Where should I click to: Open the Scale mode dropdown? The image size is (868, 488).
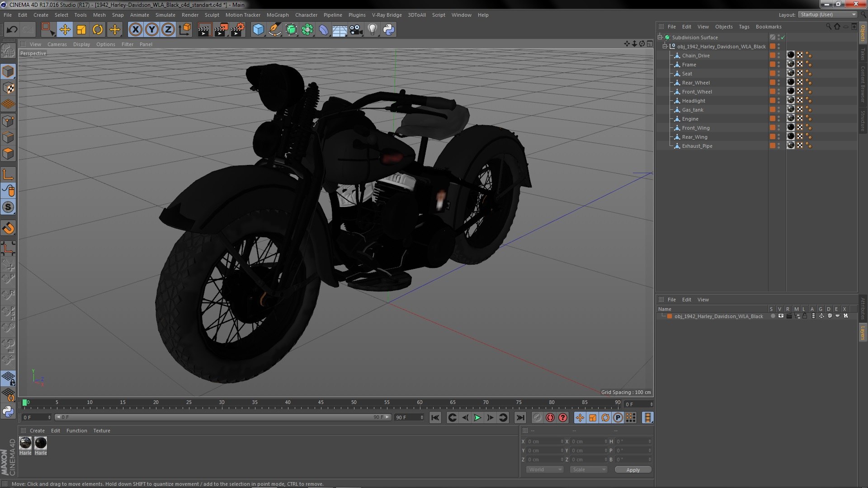[x=589, y=469]
